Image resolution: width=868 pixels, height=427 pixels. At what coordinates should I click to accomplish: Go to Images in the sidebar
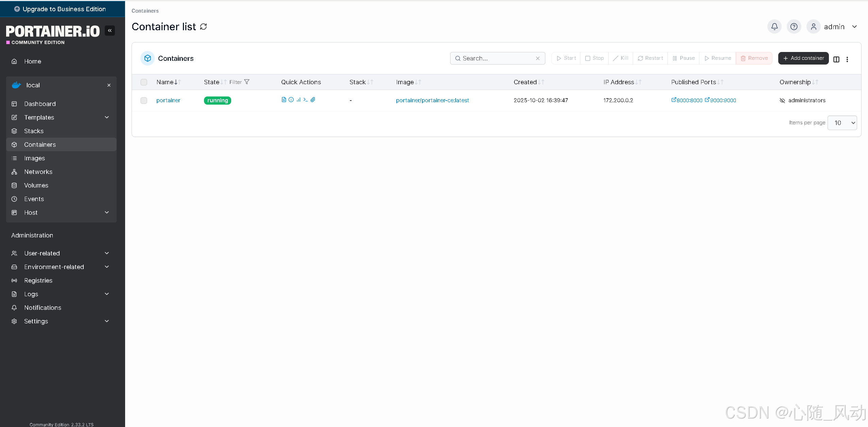click(x=34, y=158)
